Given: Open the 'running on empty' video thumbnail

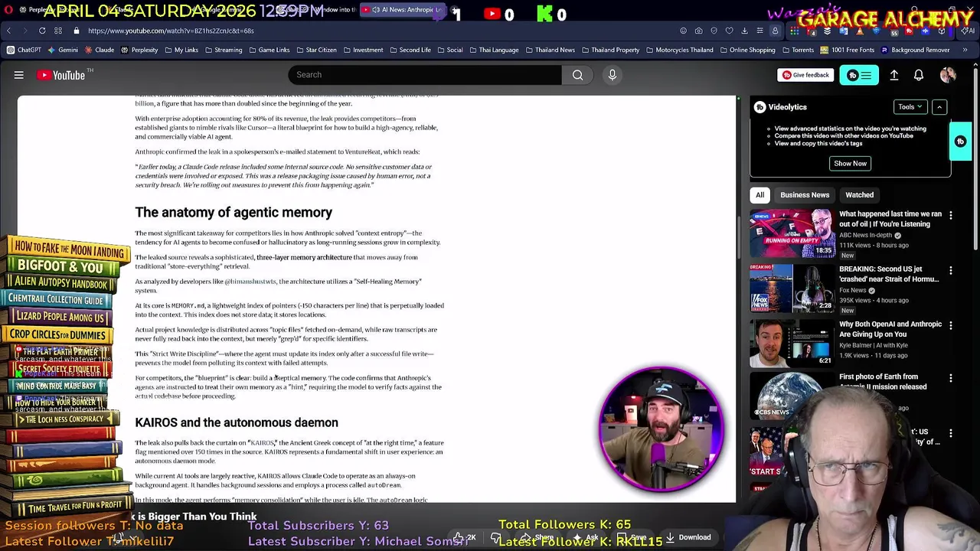Looking at the screenshot, I should [x=792, y=233].
